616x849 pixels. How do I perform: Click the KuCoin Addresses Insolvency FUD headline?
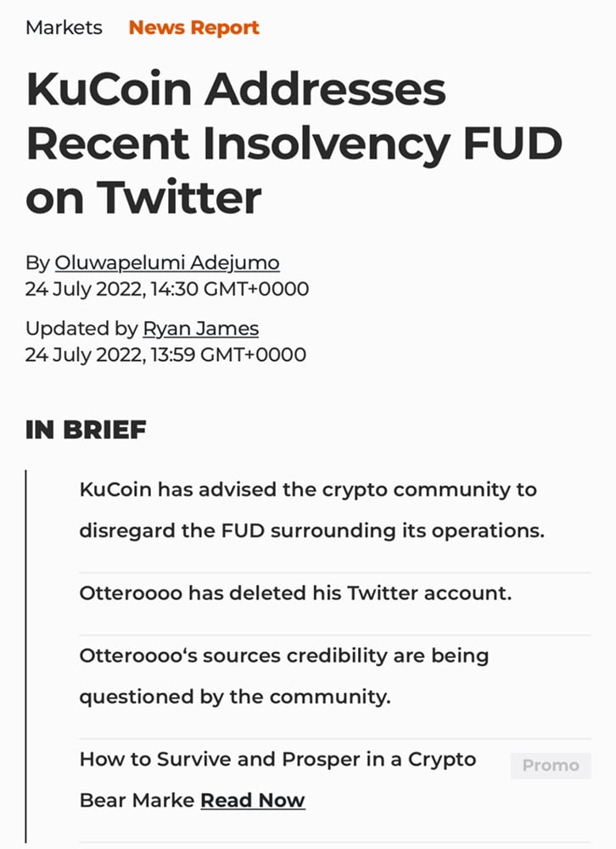click(294, 143)
